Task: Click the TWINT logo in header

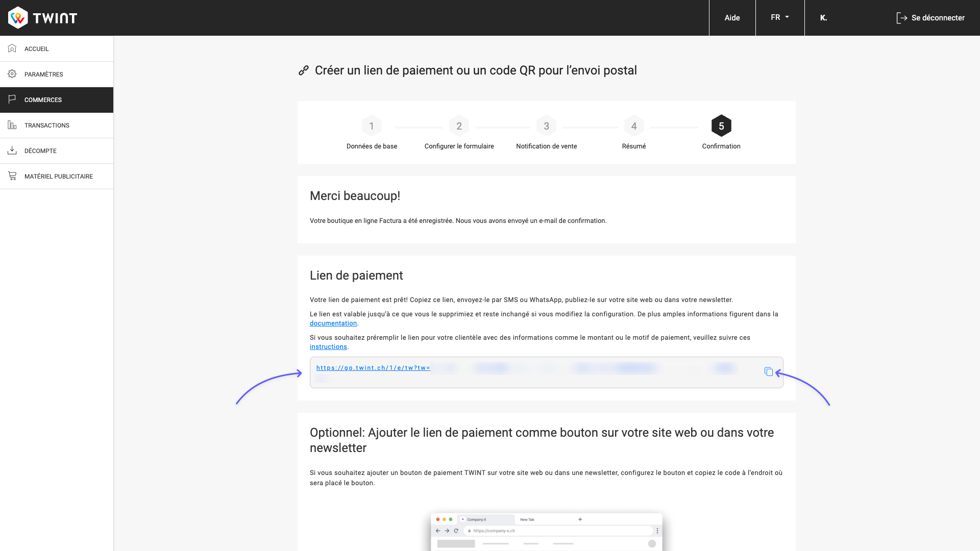Action: [43, 18]
